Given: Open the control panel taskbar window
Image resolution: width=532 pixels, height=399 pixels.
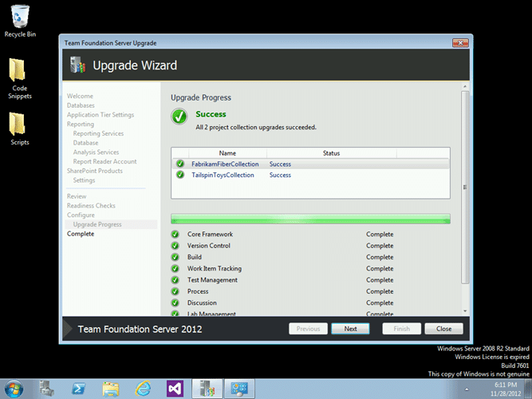Looking at the screenshot, I should [239, 389].
